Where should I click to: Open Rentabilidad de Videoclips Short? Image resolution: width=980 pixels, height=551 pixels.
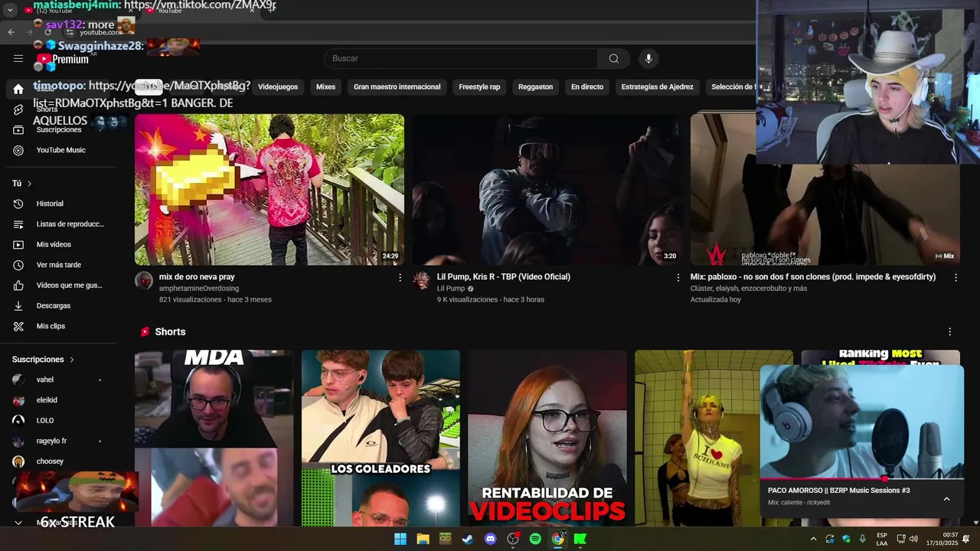[x=547, y=439]
